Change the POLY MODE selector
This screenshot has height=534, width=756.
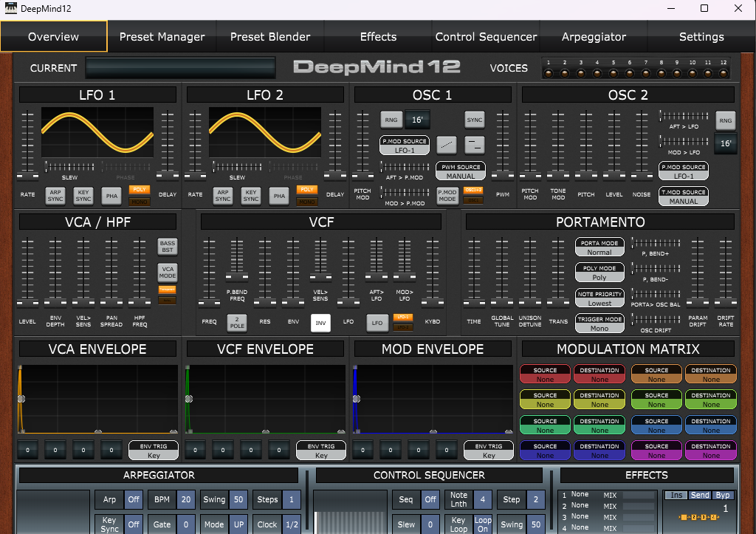599,273
